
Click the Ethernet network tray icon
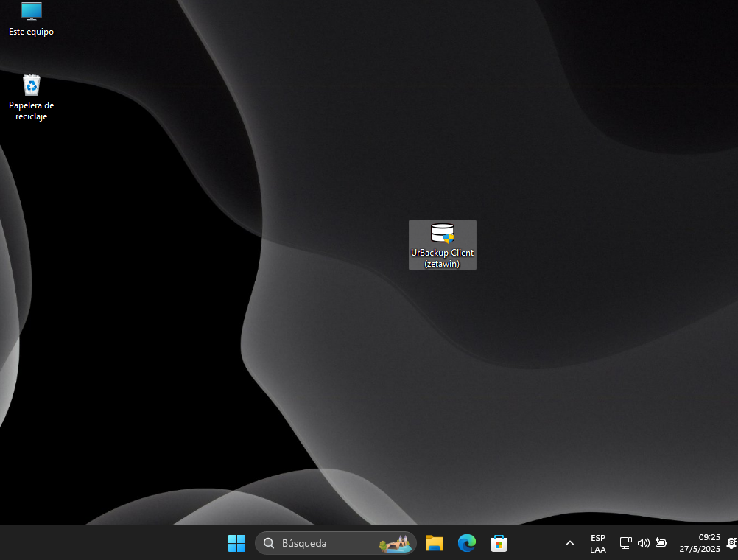625,543
